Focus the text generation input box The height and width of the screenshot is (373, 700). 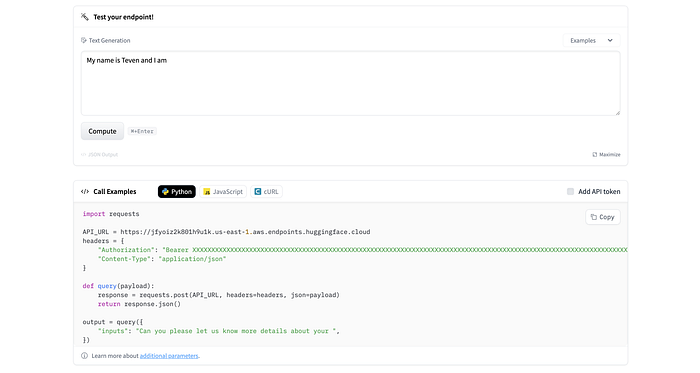tap(350, 83)
